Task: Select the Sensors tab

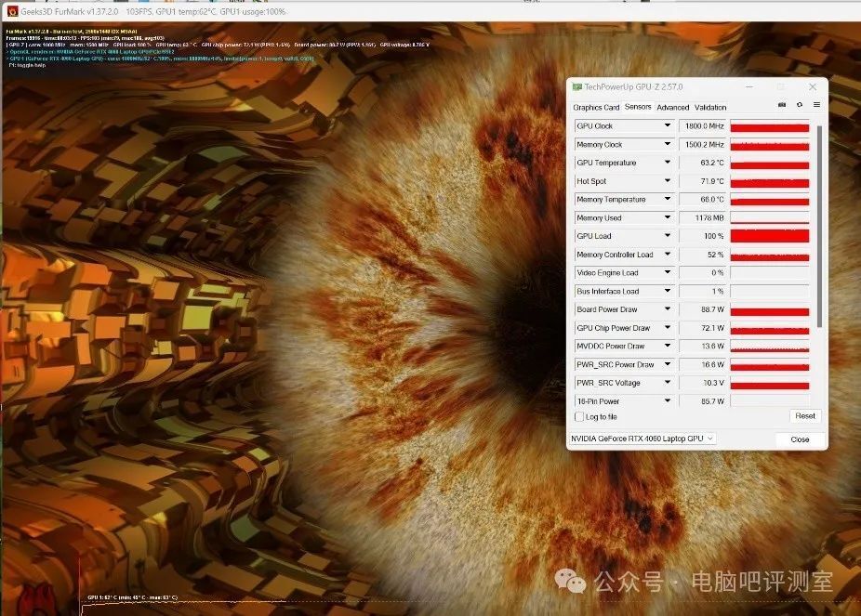Action: 638,107
